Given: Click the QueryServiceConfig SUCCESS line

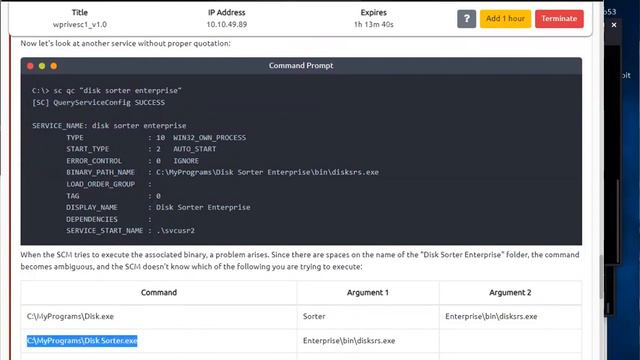Looking at the screenshot, I should click(98, 102).
